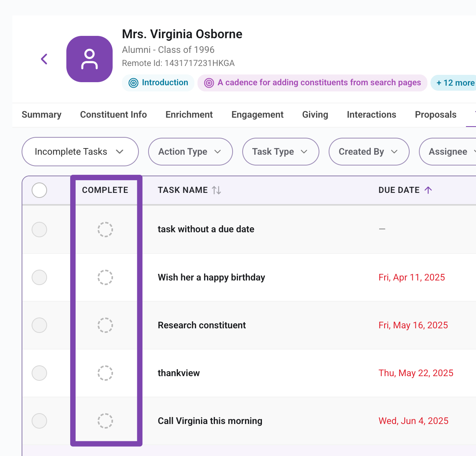Viewport: 476px width, 456px height.
Task: Click the Due Date sort arrow
Action: pyautogui.click(x=428, y=190)
